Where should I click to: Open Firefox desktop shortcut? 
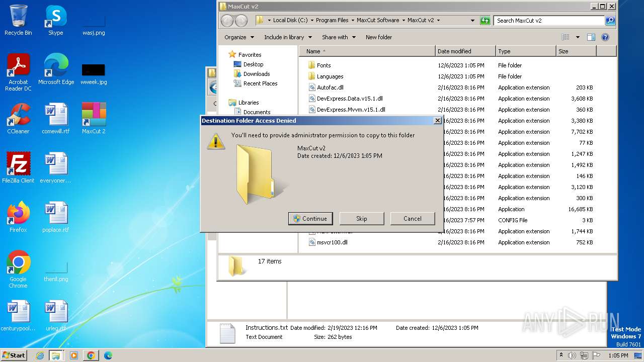18,217
